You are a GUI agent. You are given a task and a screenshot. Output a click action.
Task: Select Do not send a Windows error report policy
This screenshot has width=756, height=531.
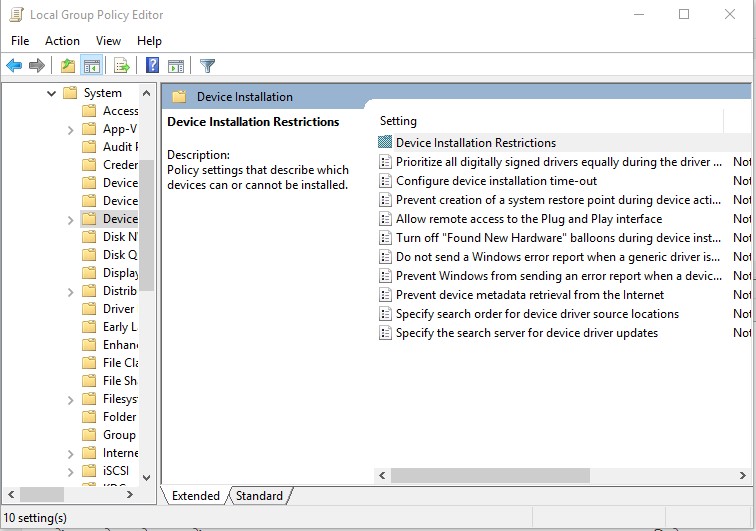pyautogui.click(x=557, y=257)
